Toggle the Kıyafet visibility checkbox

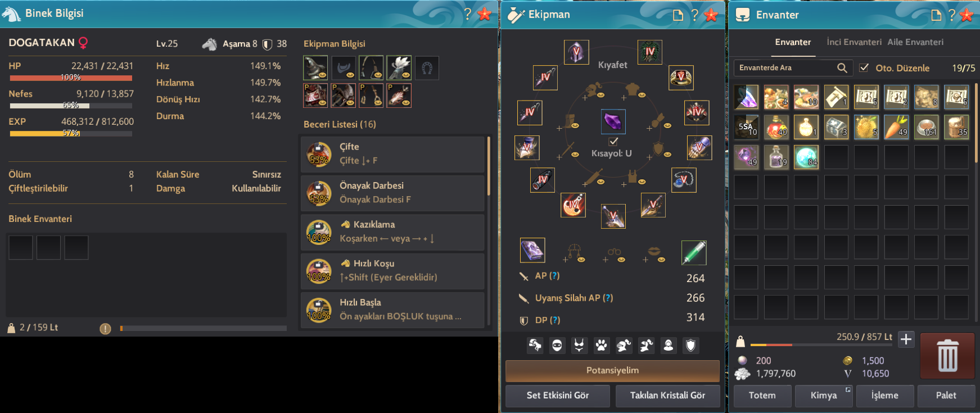[x=613, y=142]
